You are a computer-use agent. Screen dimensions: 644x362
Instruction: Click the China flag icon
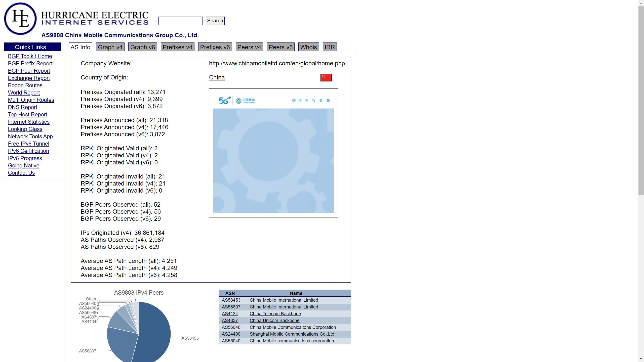tap(326, 78)
